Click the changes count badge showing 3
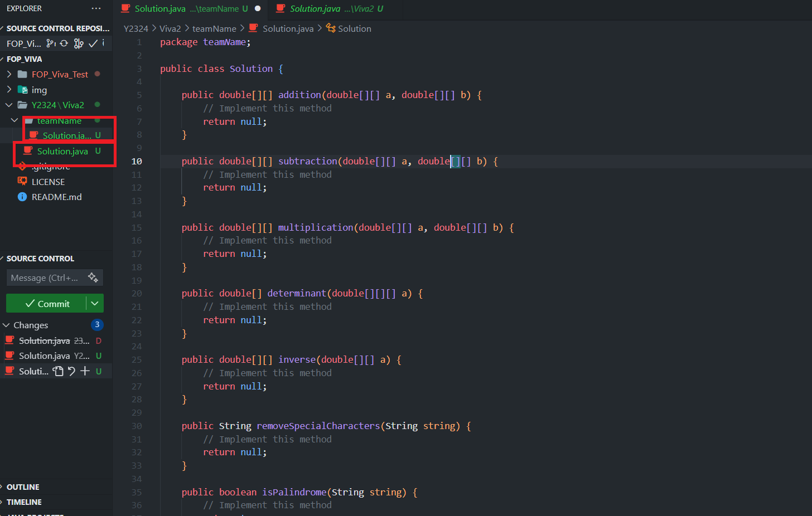The height and width of the screenshot is (516, 812). click(97, 324)
